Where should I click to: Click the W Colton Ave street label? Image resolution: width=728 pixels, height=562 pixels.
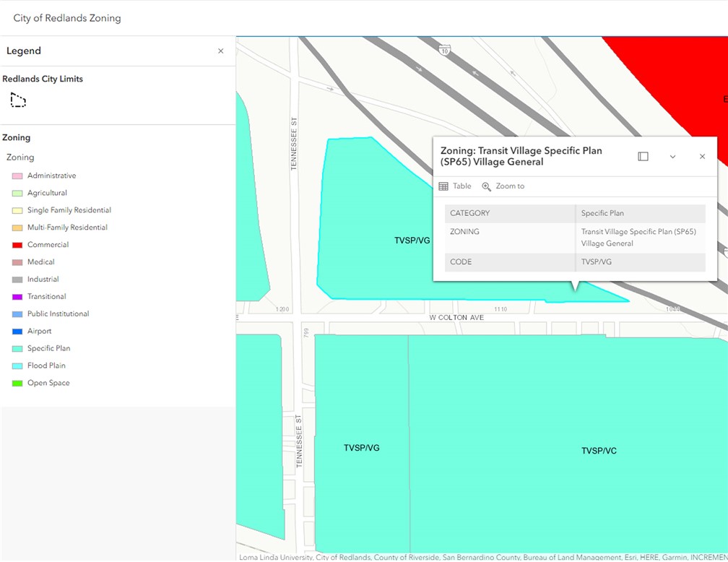tap(456, 318)
